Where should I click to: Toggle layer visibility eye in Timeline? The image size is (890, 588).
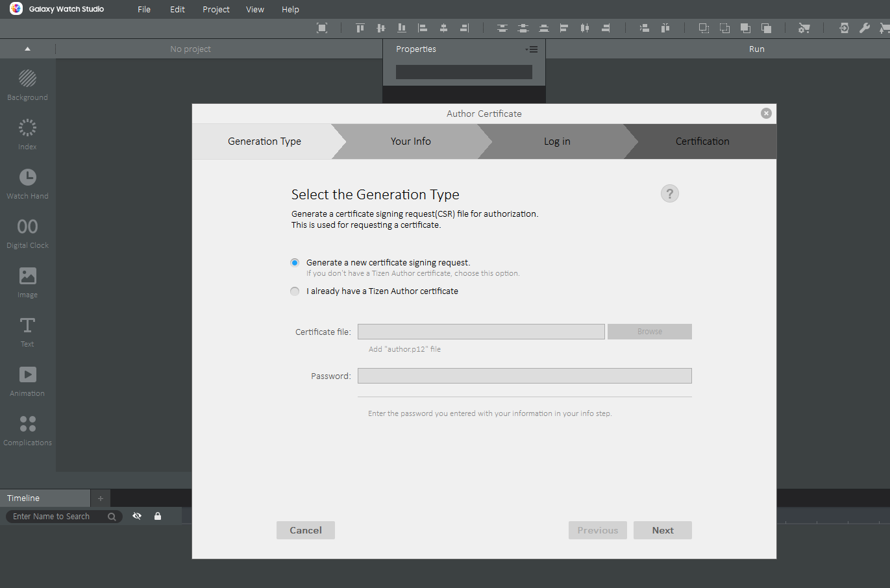(137, 516)
